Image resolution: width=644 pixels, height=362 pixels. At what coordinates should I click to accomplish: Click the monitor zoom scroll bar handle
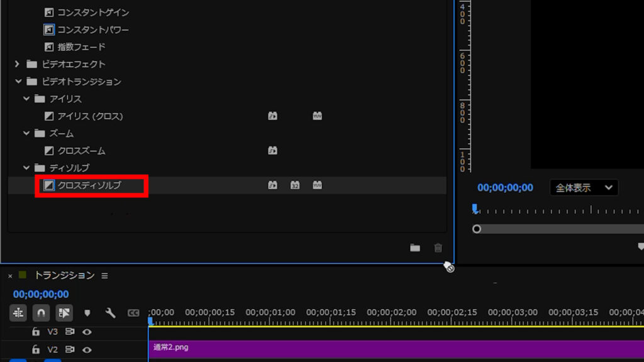point(477,229)
